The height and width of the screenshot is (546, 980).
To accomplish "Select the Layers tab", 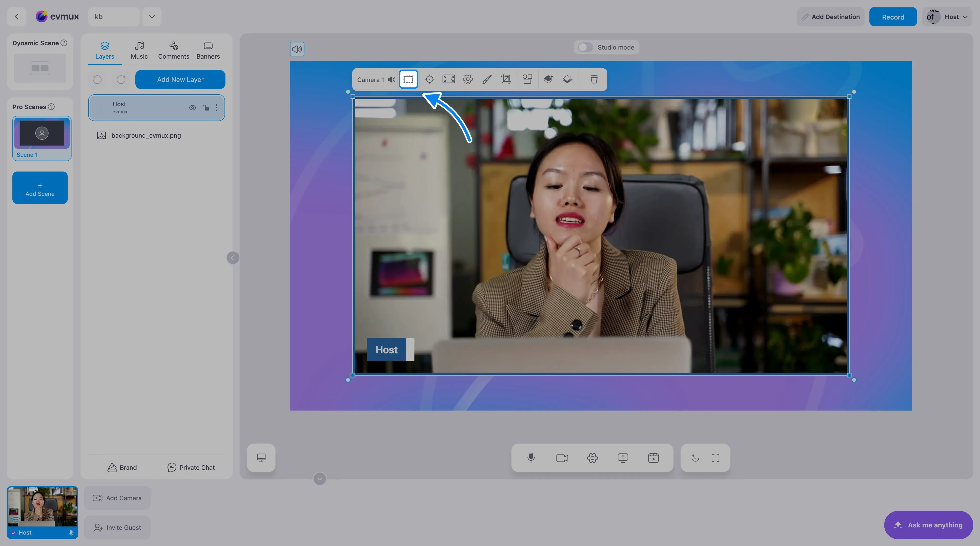I will (105, 51).
